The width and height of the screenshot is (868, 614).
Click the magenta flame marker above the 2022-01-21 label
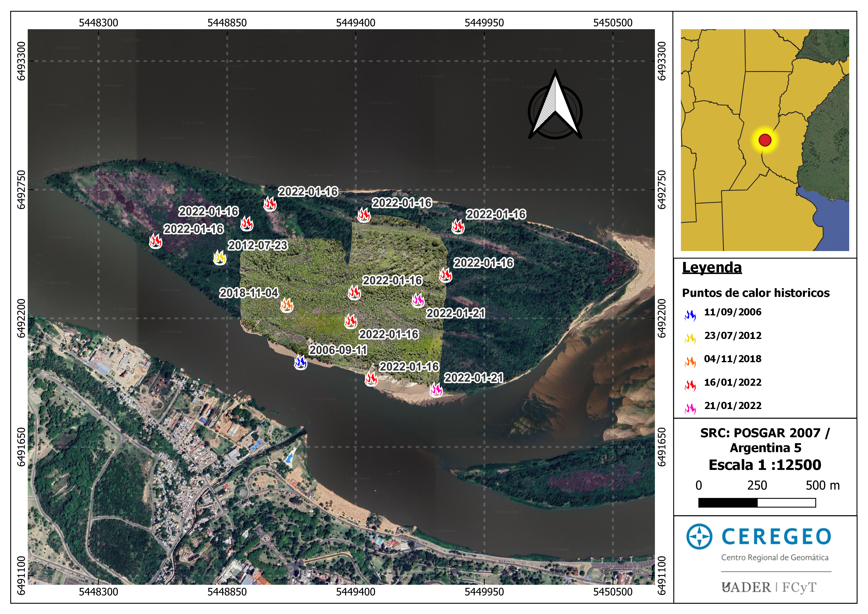(418, 300)
